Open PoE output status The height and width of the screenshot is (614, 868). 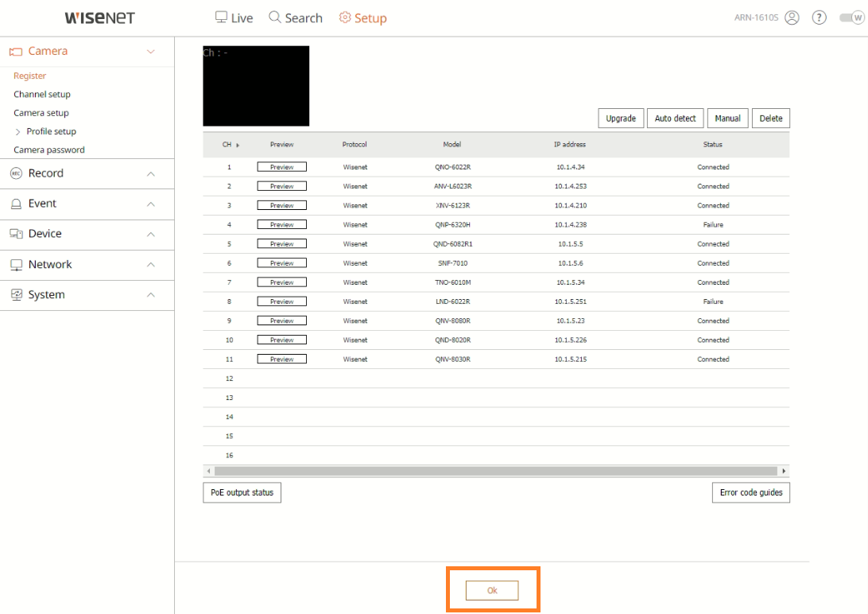(242, 493)
